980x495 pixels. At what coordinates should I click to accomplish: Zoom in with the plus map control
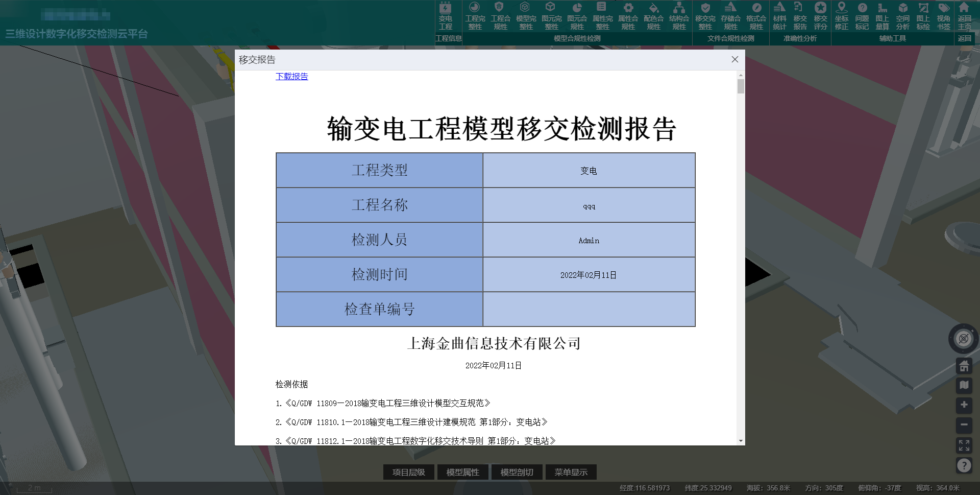click(964, 405)
